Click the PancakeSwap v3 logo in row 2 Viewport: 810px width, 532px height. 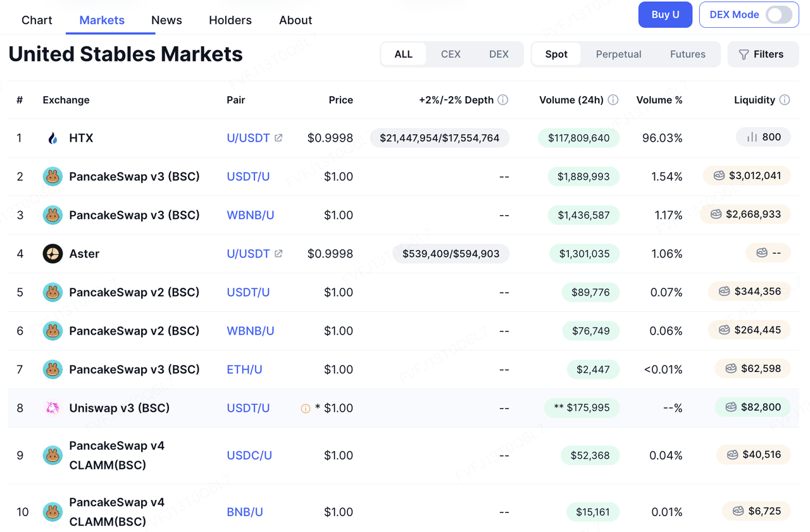[x=53, y=176]
